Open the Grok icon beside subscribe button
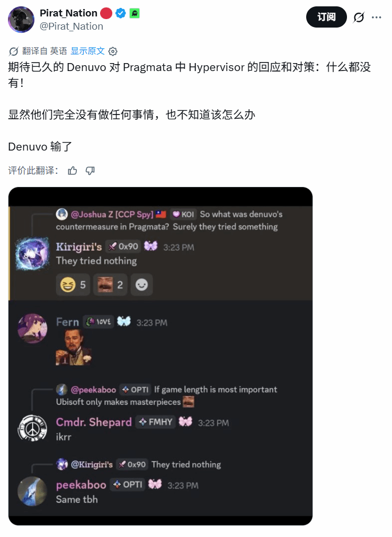The width and height of the screenshot is (392, 537). tap(359, 17)
